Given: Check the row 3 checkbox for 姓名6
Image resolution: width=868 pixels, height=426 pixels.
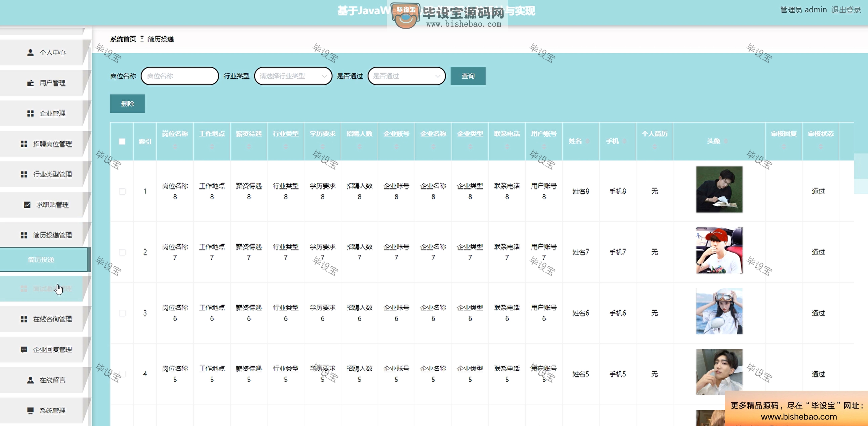Looking at the screenshot, I should pyautogui.click(x=122, y=313).
